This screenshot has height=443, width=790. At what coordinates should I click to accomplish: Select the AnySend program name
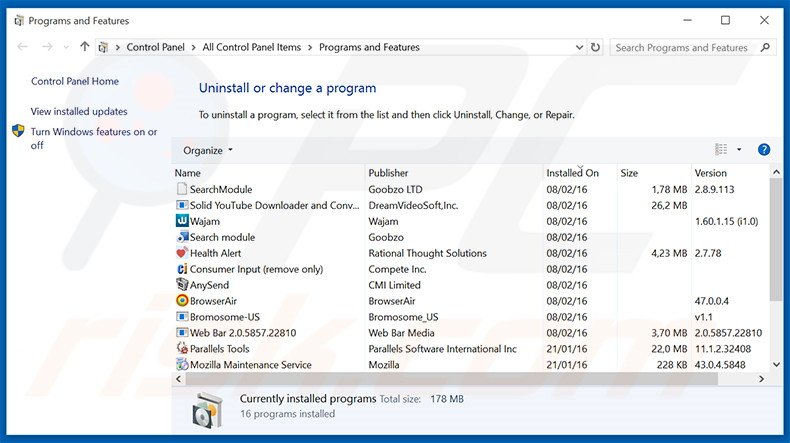click(209, 285)
